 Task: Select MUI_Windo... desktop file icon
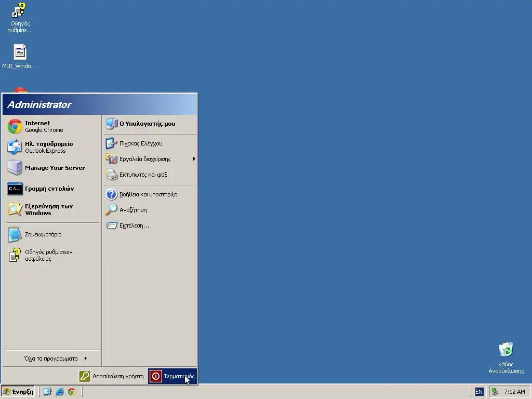[x=20, y=57]
